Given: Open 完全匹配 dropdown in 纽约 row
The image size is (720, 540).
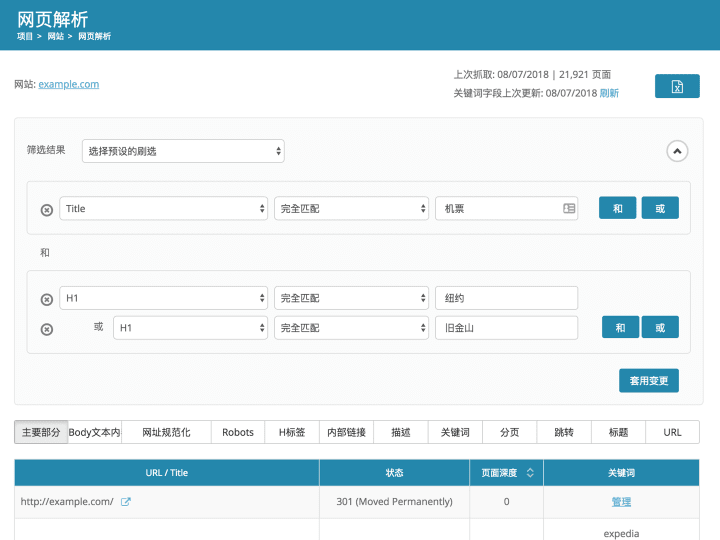Looking at the screenshot, I should (351, 298).
